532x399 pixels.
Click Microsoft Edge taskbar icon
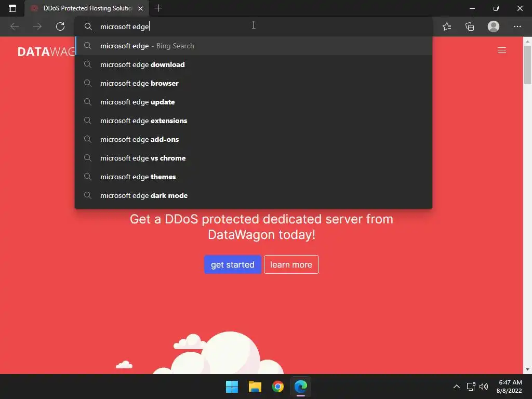(x=301, y=387)
